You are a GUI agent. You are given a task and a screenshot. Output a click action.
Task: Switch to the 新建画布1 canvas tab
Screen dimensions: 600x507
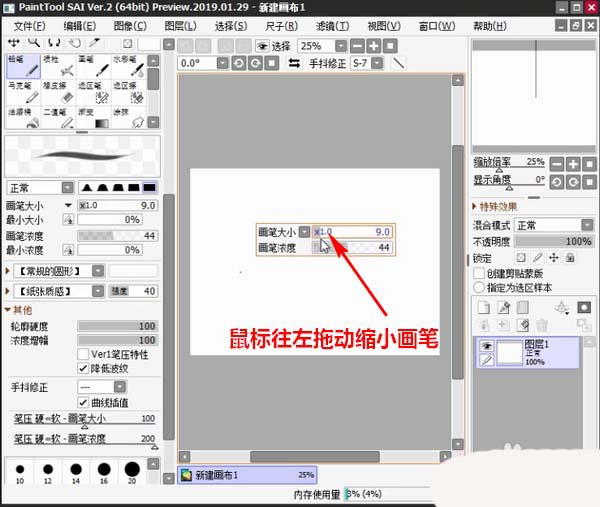pyautogui.click(x=247, y=475)
